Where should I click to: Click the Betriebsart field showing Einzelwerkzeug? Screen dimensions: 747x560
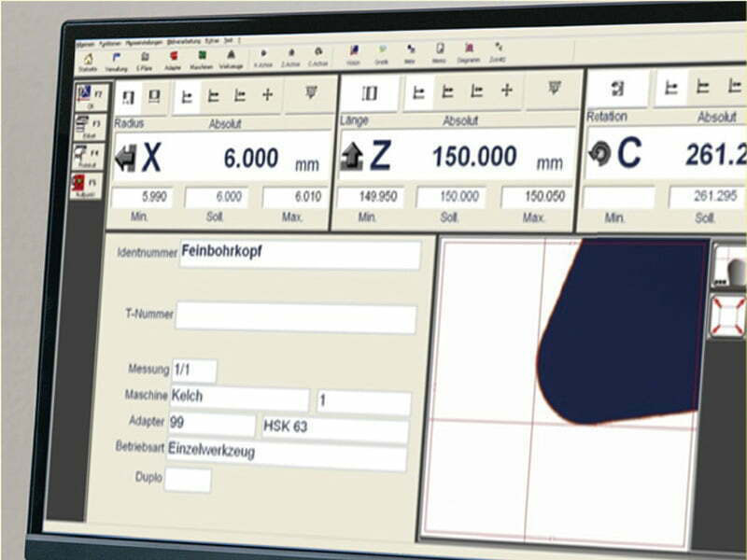coord(287,456)
